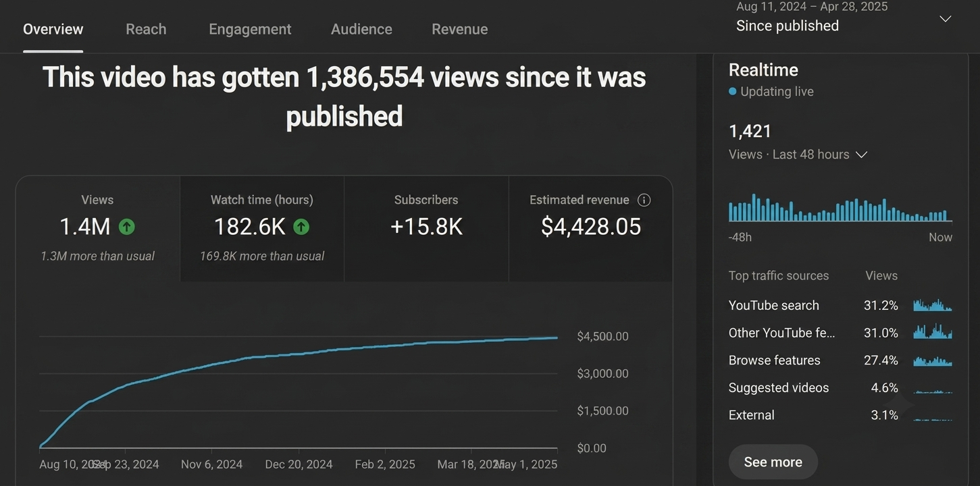This screenshot has height=486, width=980.
Task: Click the green up arrow beside Views
Action: (x=126, y=227)
